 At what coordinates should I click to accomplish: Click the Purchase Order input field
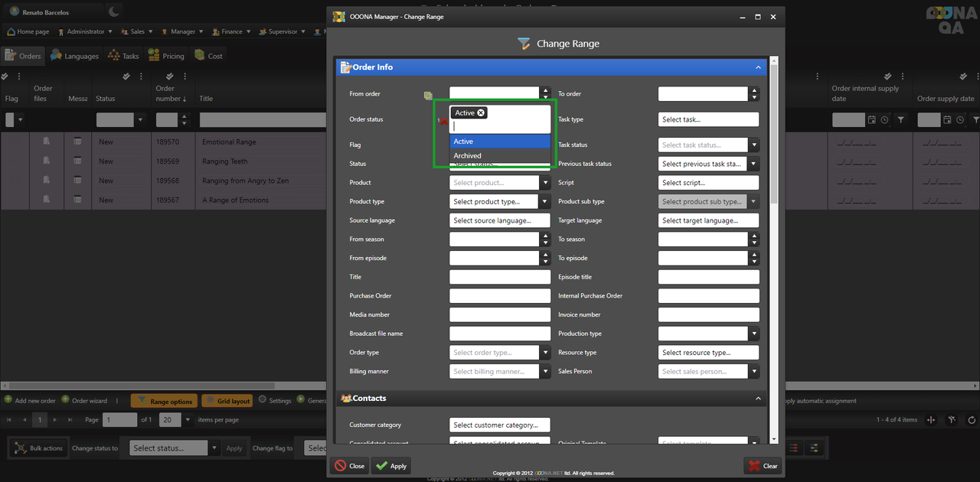[x=499, y=296]
